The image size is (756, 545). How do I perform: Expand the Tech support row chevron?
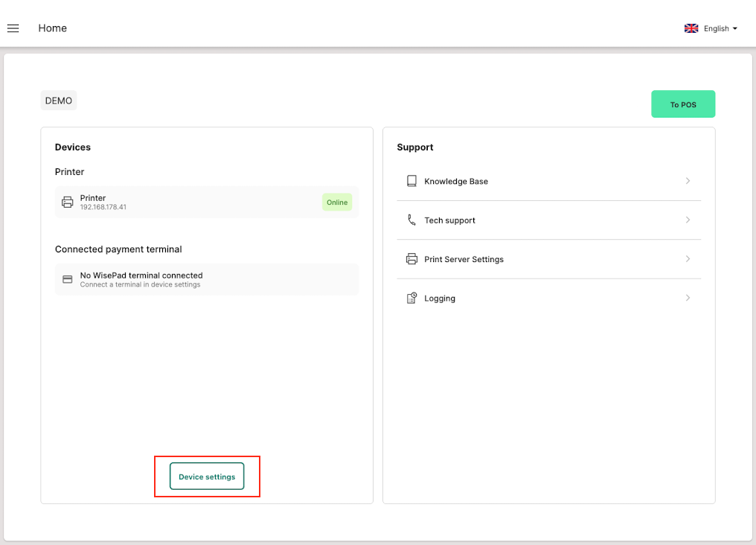[x=688, y=220]
